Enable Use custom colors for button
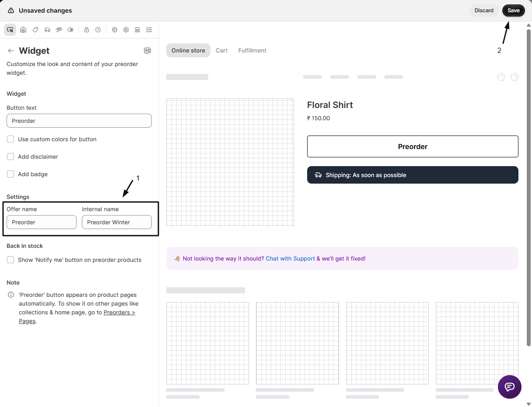 tap(10, 139)
